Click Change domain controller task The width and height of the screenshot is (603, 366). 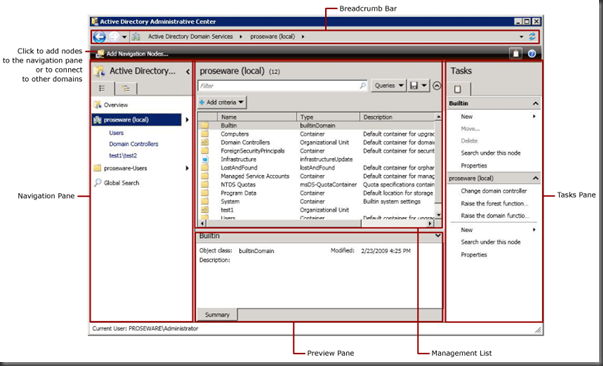[x=494, y=191]
